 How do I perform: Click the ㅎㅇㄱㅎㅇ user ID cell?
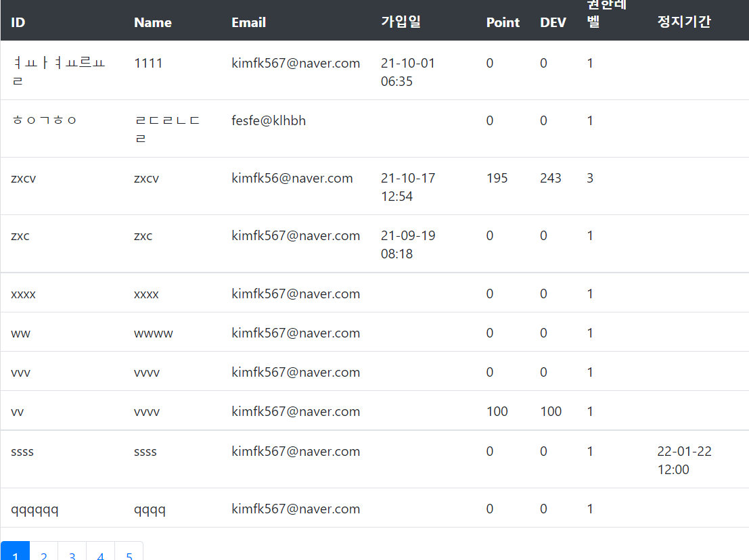[x=44, y=120]
